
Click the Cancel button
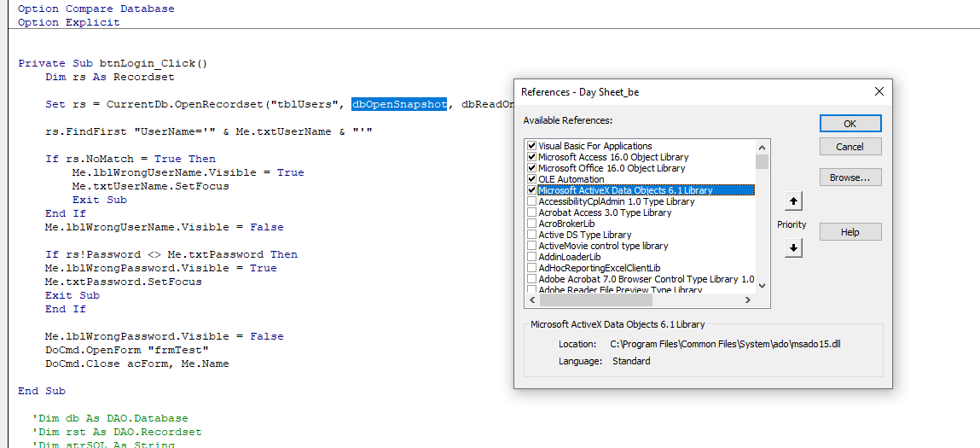coord(850,147)
